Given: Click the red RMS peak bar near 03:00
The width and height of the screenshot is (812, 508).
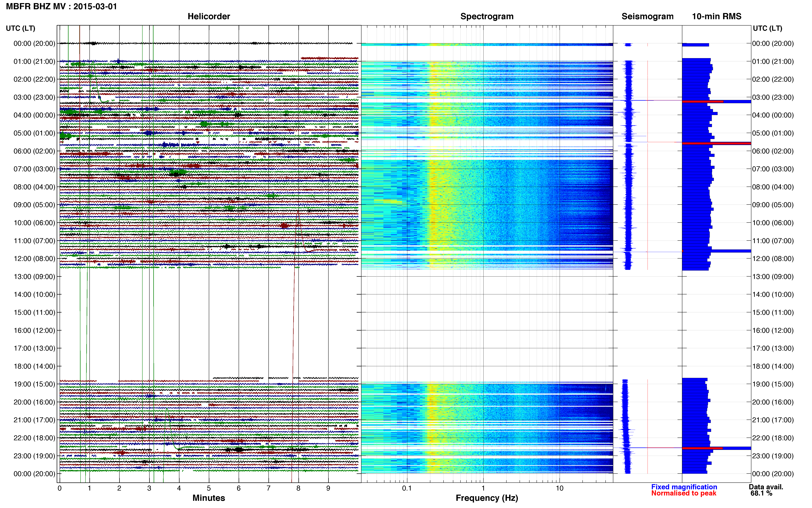Looking at the screenshot, I should (703, 101).
